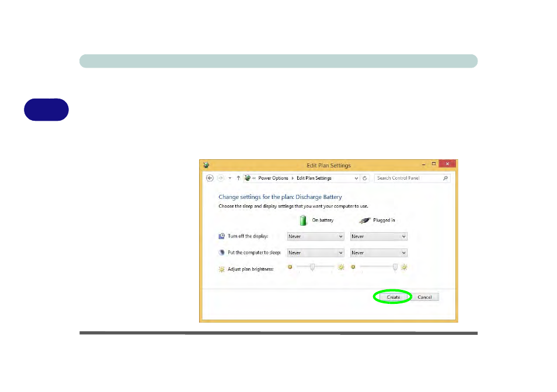Open 'Turn off the display' Plugged in dropdown
The image size is (557, 392).
click(x=379, y=236)
